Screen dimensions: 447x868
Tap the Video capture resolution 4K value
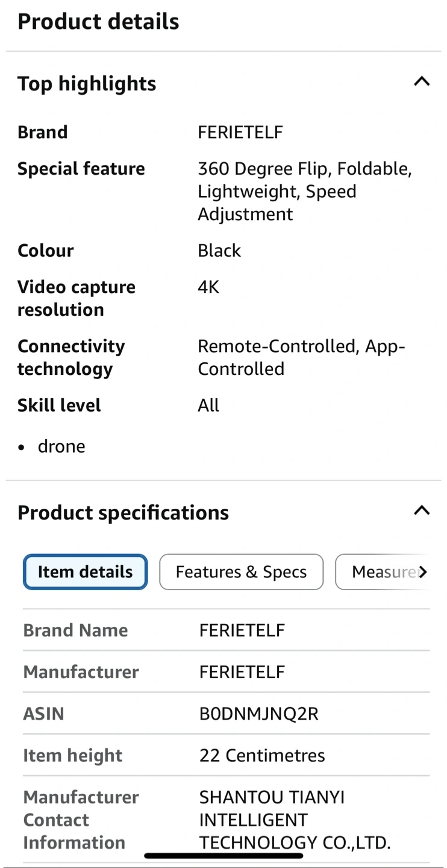(x=208, y=287)
